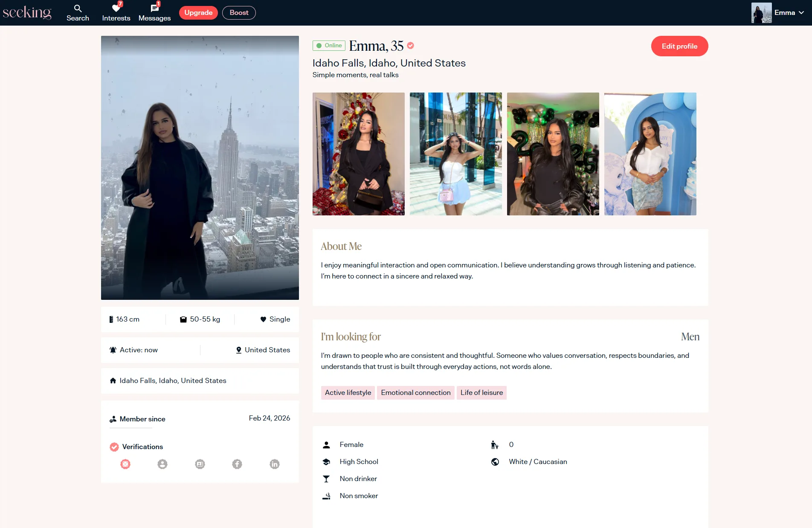Click the chevron next to Emma
This screenshot has height=528, width=812.
801,13
